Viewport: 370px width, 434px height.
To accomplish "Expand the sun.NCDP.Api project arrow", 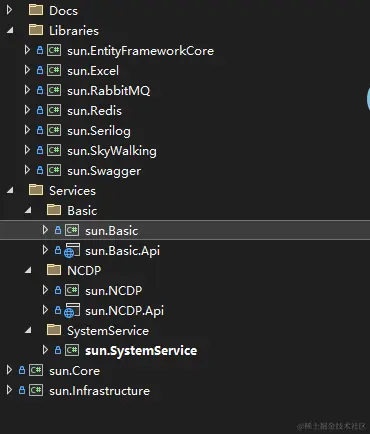I will [45, 310].
